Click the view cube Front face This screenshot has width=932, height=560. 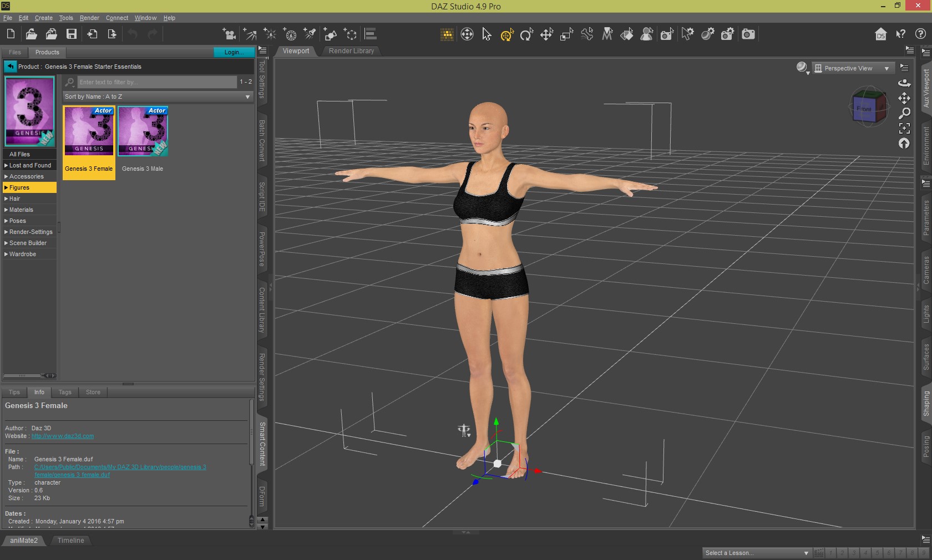pyautogui.click(x=864, y=109)
